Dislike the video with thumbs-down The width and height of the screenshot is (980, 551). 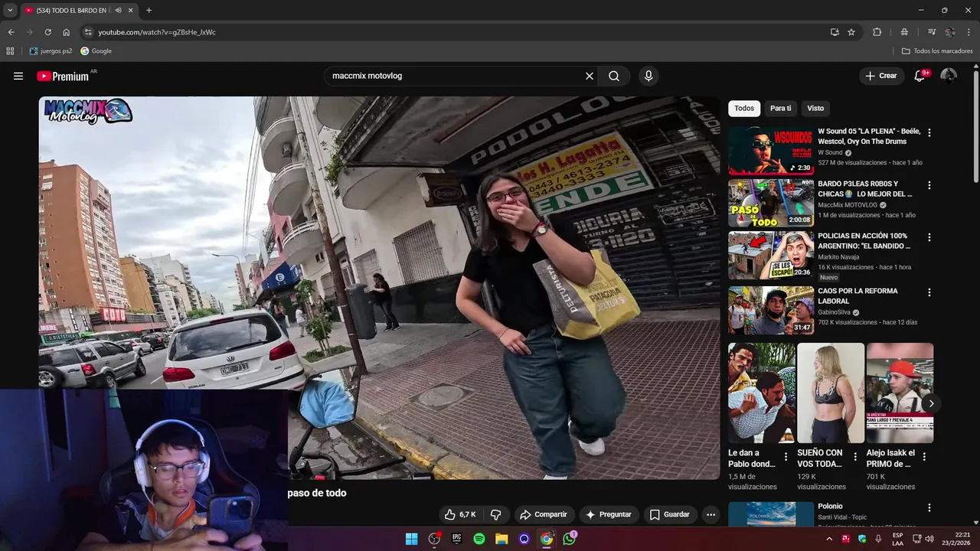[x=495, y=514]
